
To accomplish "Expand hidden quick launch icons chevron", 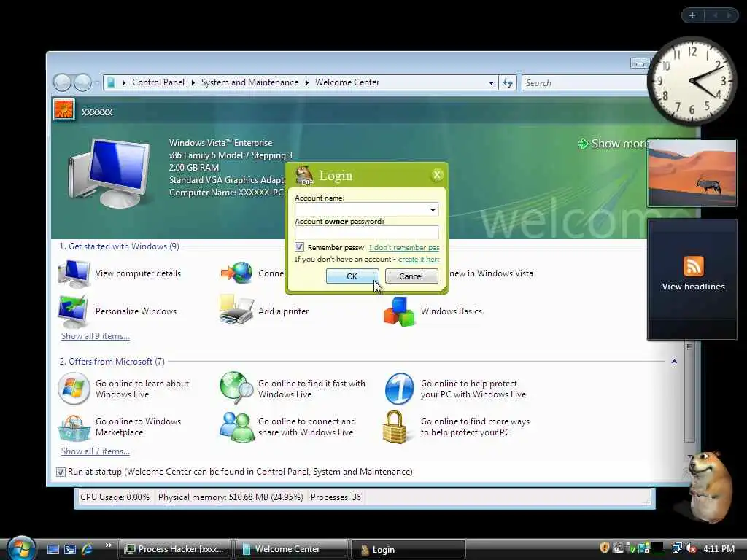I will click(108, 545).
